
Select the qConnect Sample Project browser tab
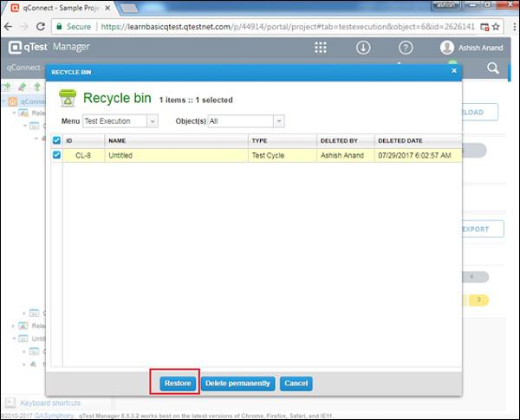point(61,8)
